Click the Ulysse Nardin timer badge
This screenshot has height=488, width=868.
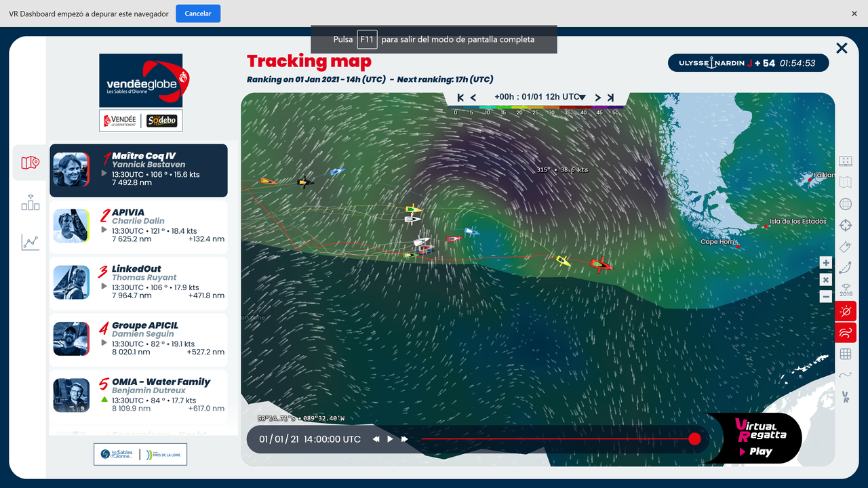coord(748,63)
